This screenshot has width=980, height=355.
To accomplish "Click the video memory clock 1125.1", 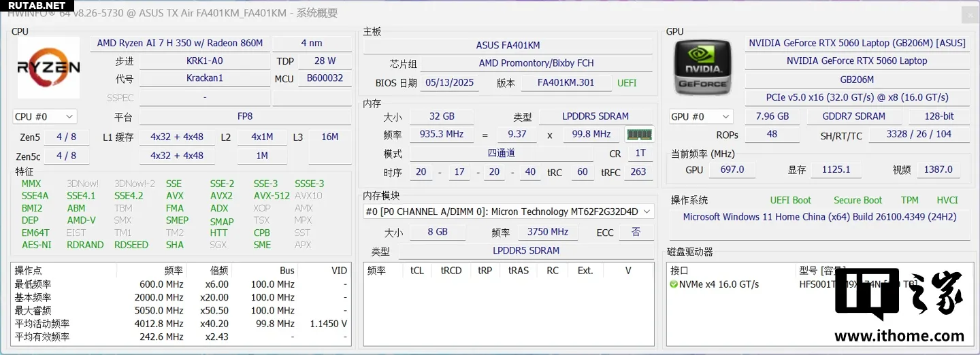I will click(836, 169).
